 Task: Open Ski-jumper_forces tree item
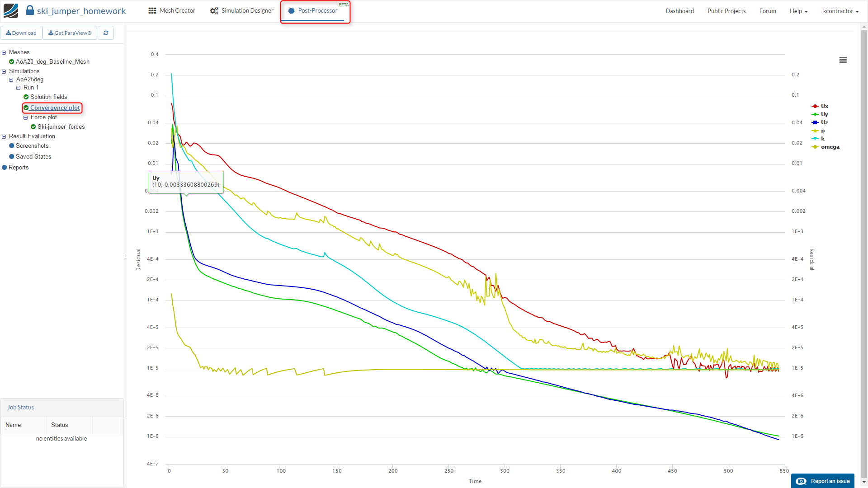[x=61, y=127]
